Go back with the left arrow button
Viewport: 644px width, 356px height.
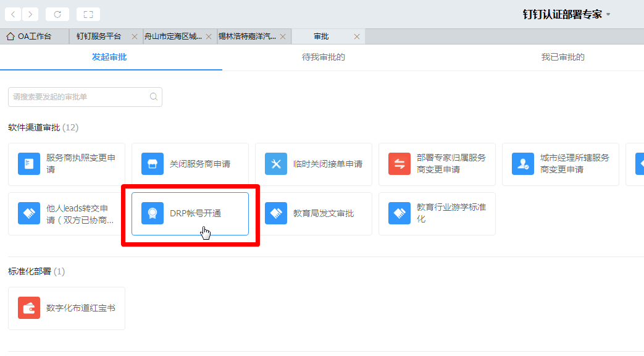(13, 14)
